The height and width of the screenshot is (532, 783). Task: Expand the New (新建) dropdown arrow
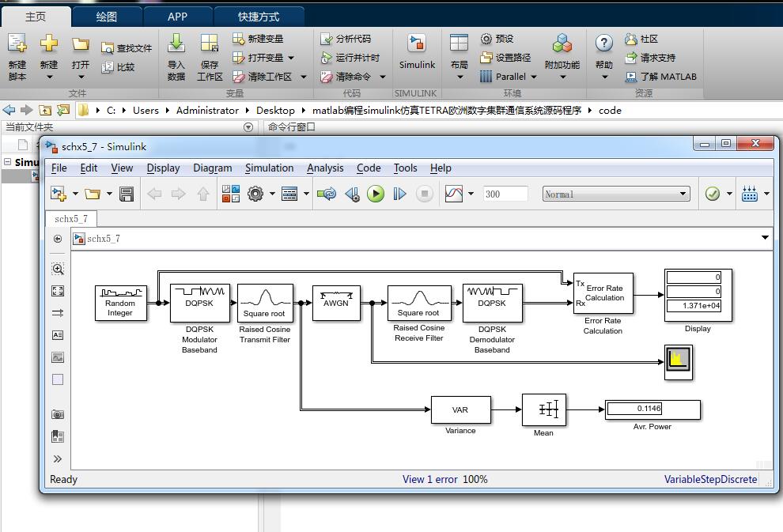click(50, 77)
